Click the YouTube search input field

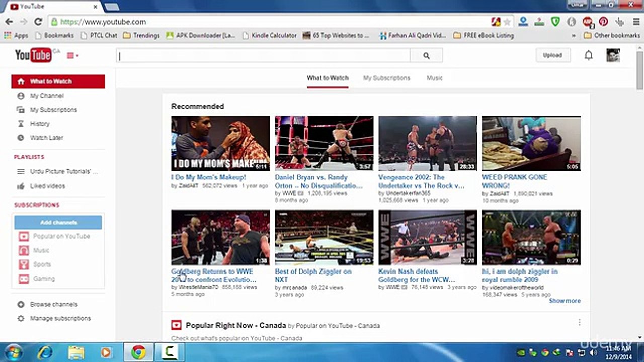[x=263, y=56]
